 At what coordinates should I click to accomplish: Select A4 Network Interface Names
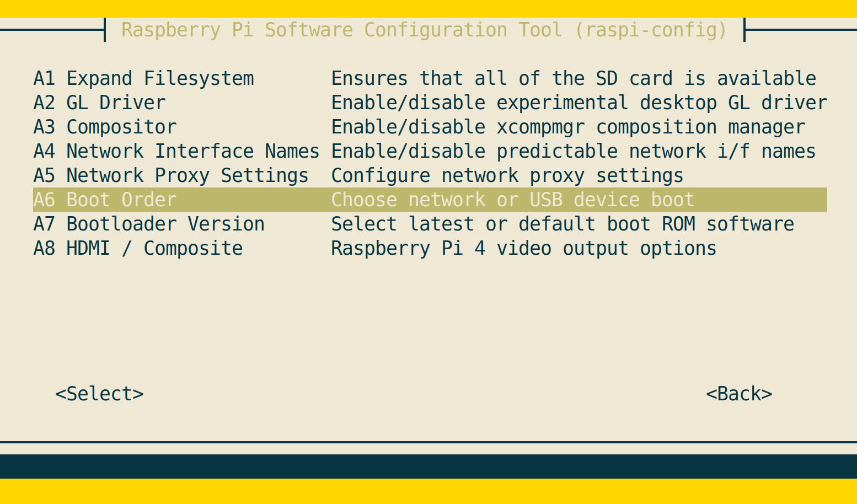(176, 151)
